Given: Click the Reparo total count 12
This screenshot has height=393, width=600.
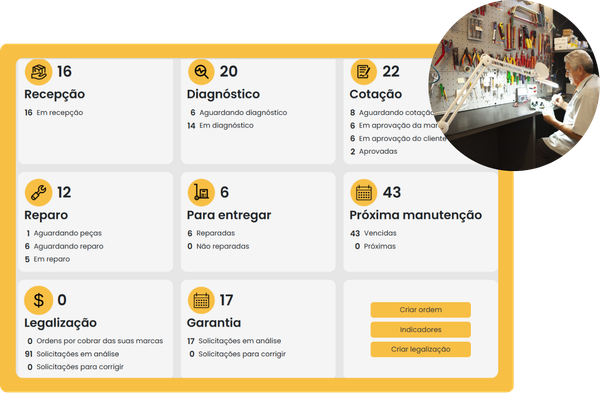Looking at the screenshot, I should [64, 192].
